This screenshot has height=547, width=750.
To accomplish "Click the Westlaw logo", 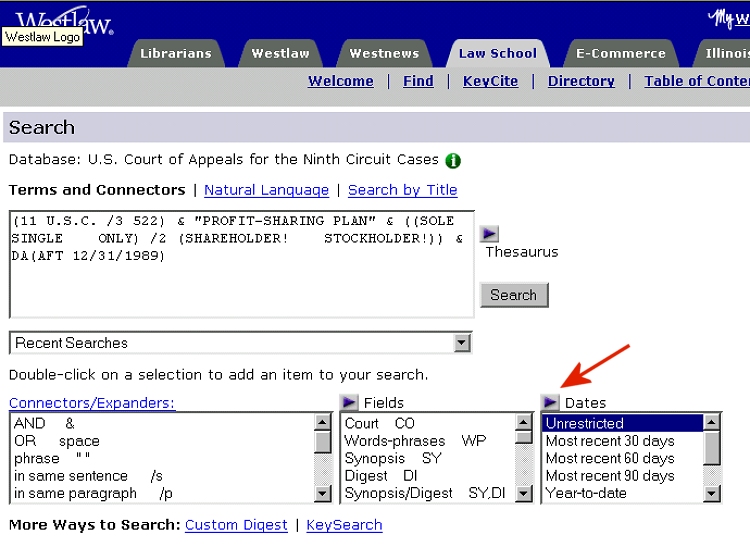I will tap(65, 22).
